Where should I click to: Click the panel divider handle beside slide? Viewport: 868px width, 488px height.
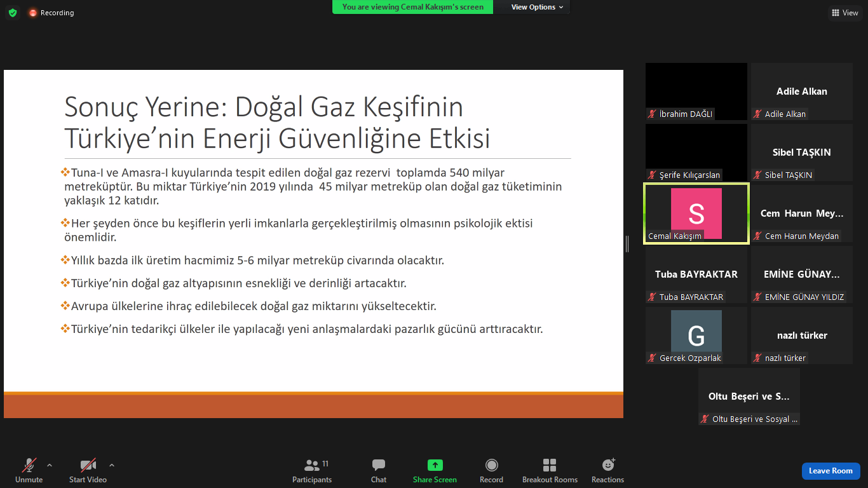tap(627, 243)
